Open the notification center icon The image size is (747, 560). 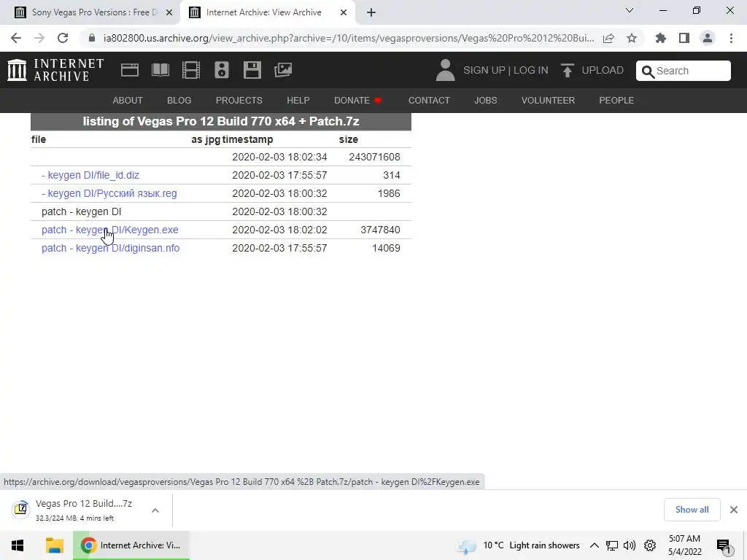tap(724, 546)
